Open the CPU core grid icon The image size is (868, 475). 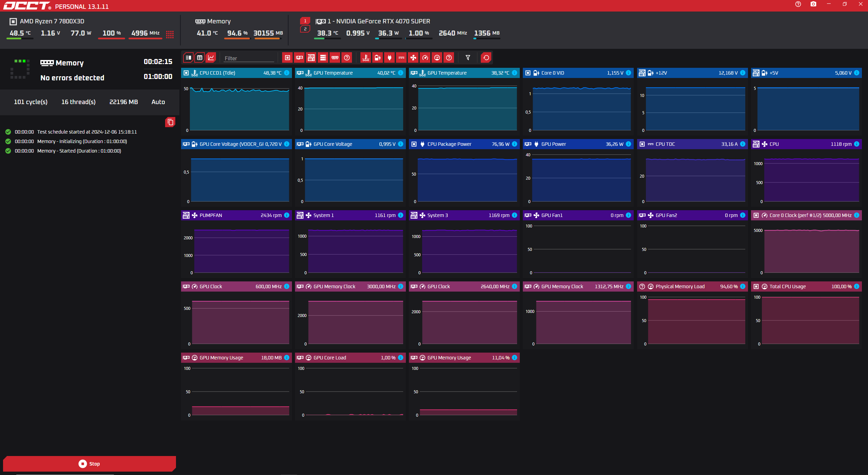tap(170, 34)
